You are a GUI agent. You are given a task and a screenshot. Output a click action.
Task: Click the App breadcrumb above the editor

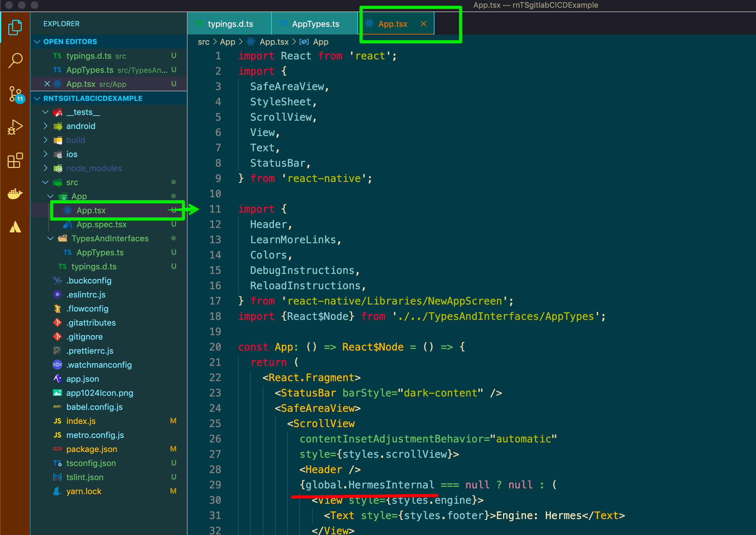pos(227,42)
